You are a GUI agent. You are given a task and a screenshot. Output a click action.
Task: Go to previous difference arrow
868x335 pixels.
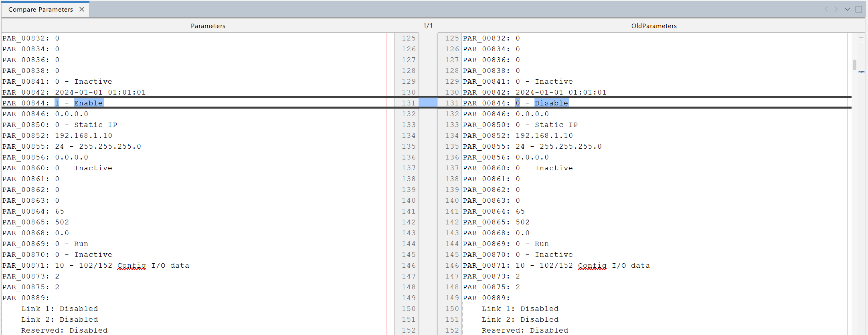pos(826,9)
